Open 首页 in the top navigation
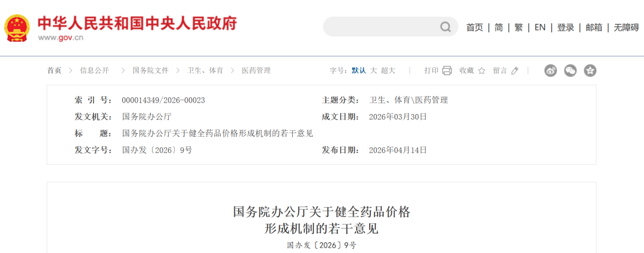Image resolution: width=644 pixels, height=253 pixels. tap(475, 27)
